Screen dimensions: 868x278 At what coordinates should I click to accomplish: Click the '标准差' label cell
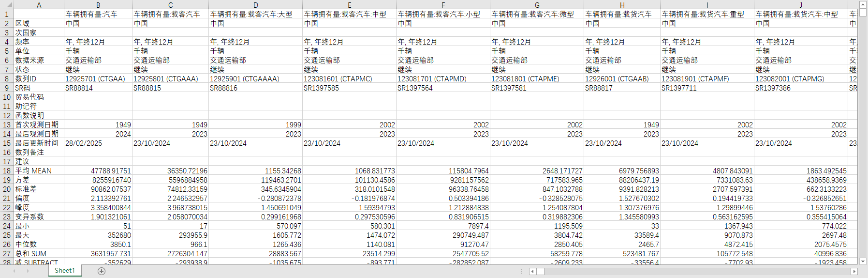tap(39, 189)
